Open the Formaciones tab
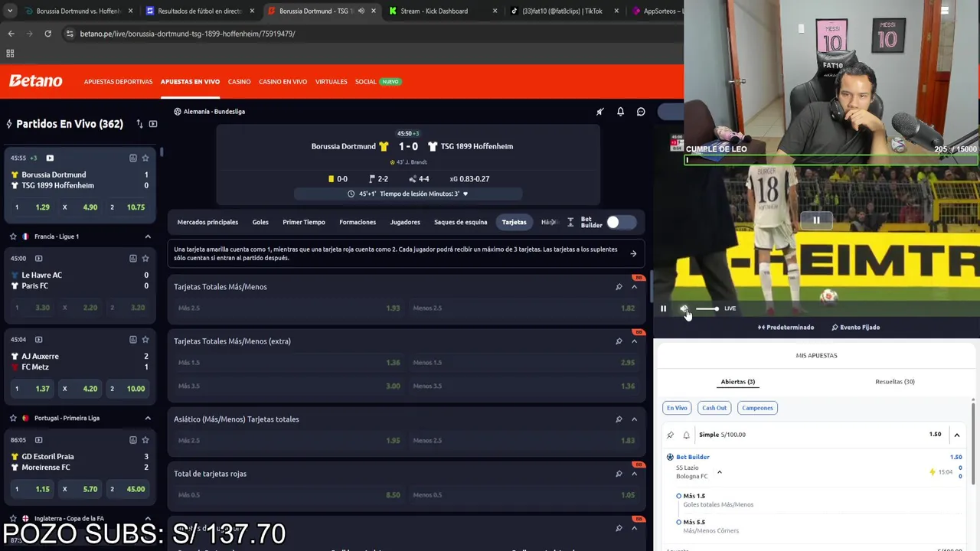 (x=358, y=222)
